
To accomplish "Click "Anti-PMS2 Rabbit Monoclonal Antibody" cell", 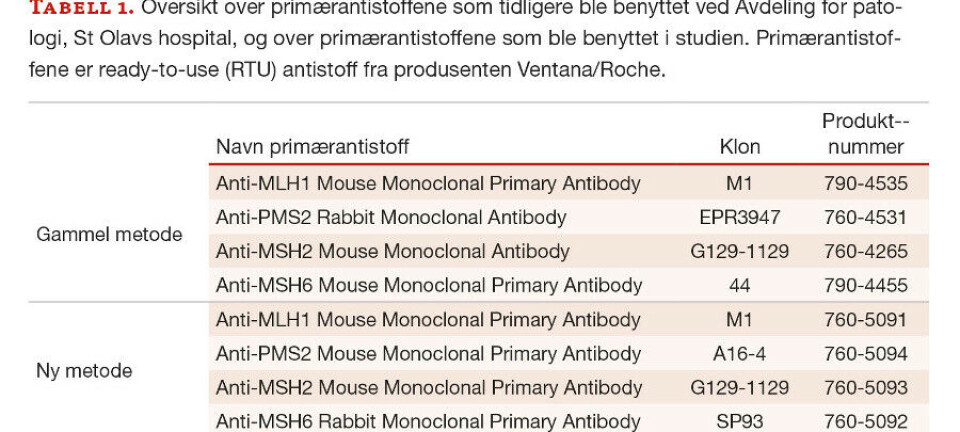I will tap(391, 218).
